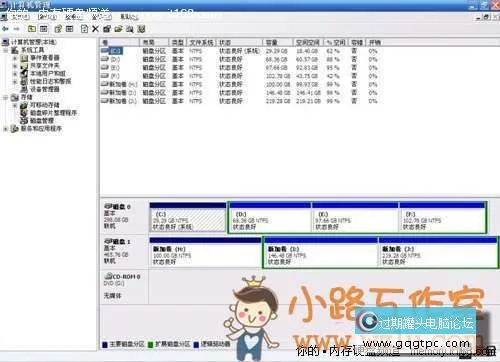Click the Up One Level folder icon

click(32, 29)
